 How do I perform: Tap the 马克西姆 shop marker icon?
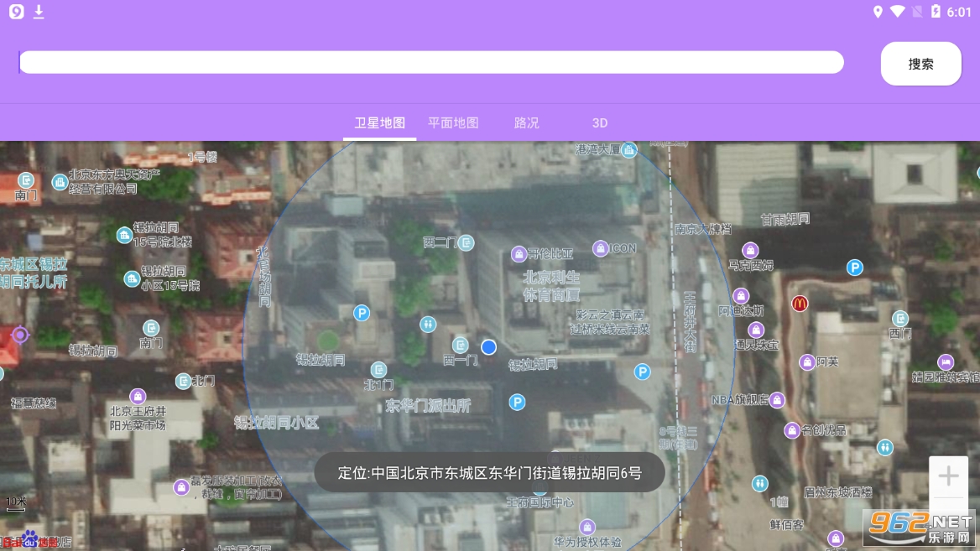point(751,250)
